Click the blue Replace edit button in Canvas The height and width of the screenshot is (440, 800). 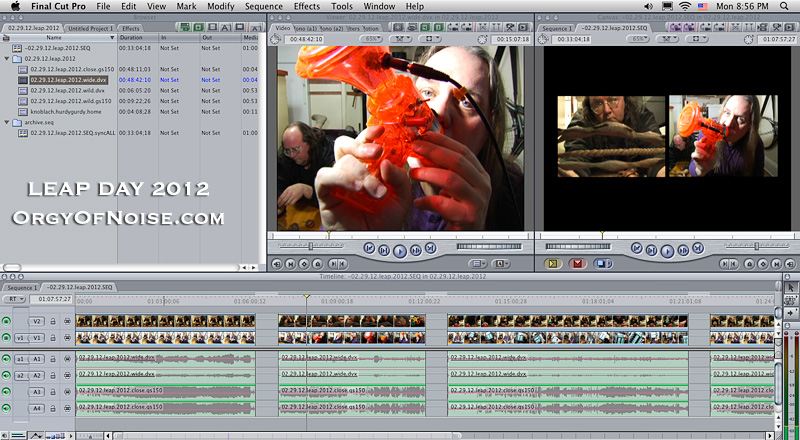(601, 264)
